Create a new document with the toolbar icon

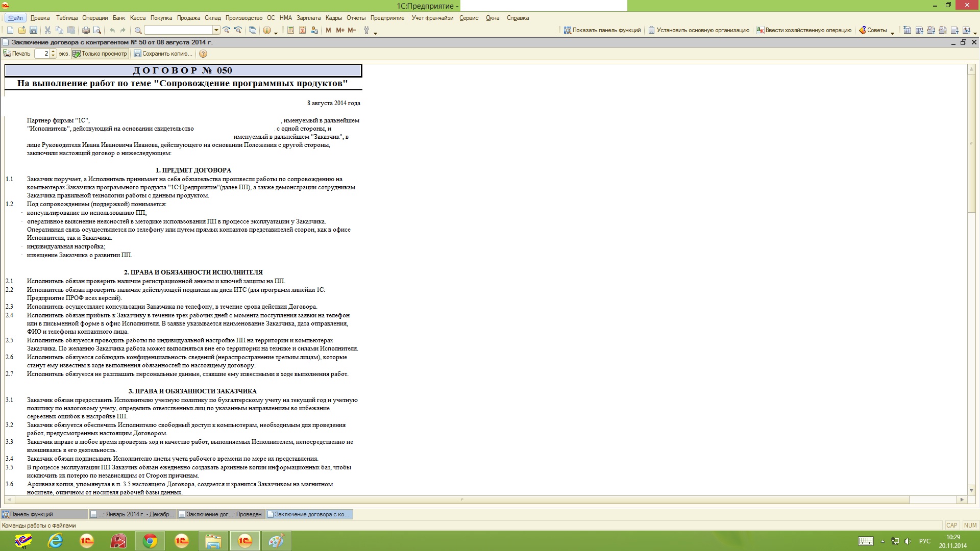click(10, 30)
